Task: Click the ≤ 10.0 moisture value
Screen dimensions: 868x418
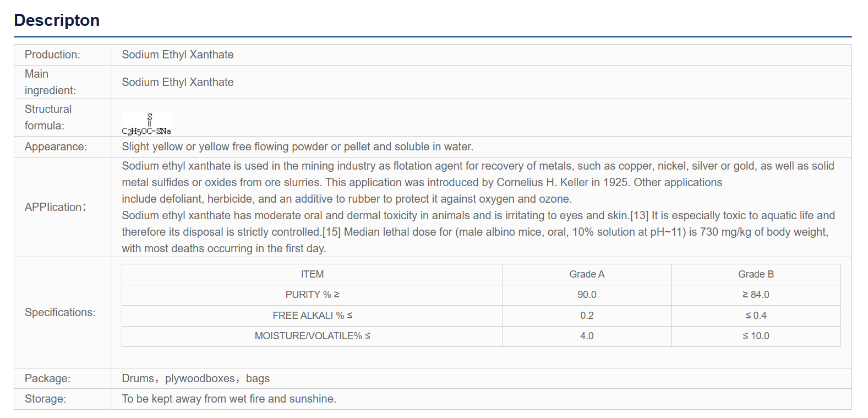Action: click(756, 336)
